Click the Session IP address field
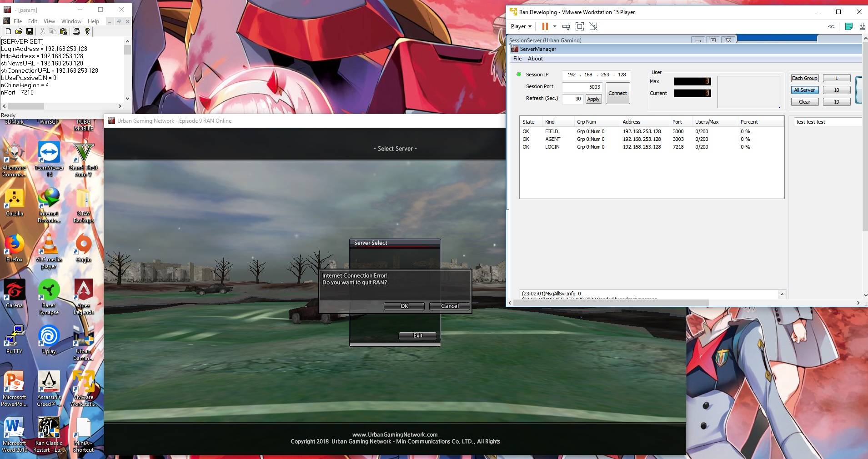The image size is (868, 459). 596,75
